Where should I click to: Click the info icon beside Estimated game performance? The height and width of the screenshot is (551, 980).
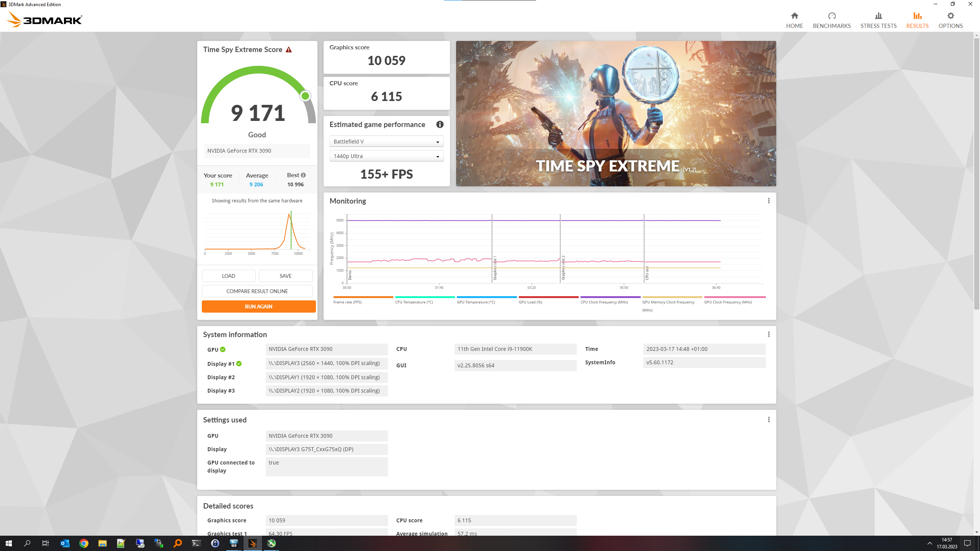tap(440, 124)
